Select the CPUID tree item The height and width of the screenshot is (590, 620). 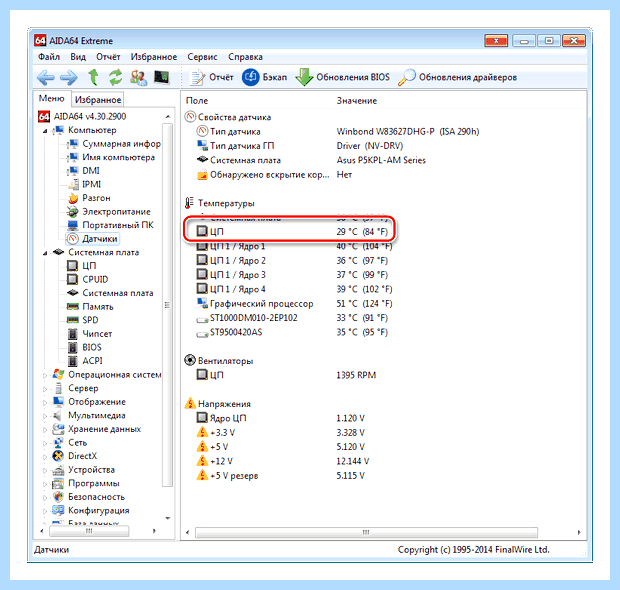(x=87, y=280)
